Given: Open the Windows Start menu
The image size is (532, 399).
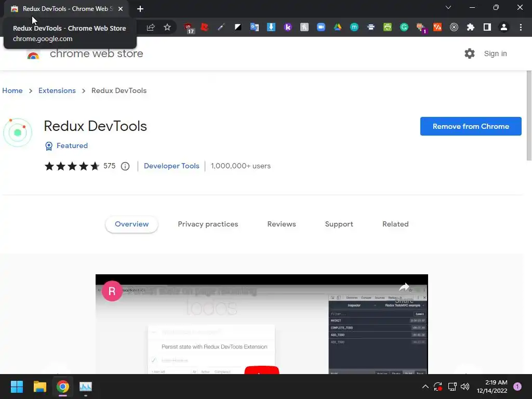Looking at the screenshot, I should tap(17, 387).
